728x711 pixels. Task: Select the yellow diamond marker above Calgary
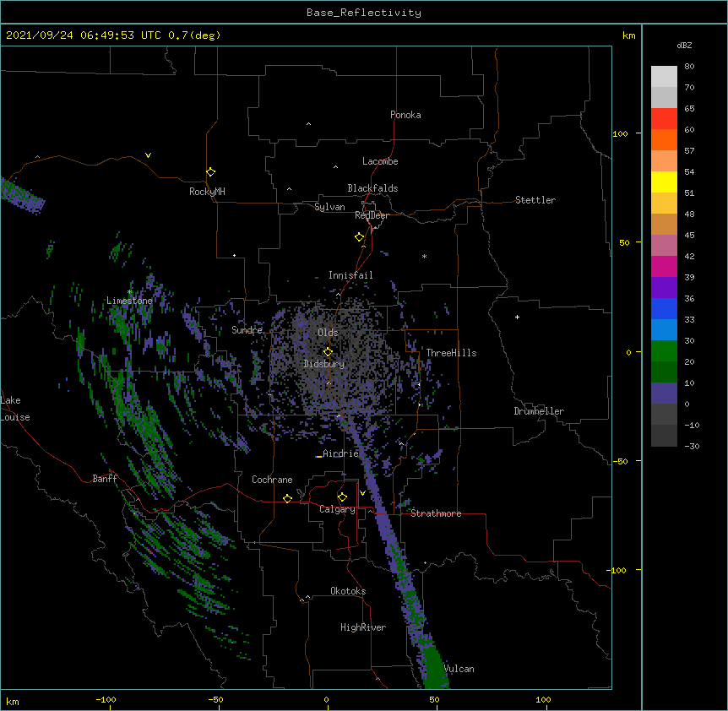tap(342, 497)
